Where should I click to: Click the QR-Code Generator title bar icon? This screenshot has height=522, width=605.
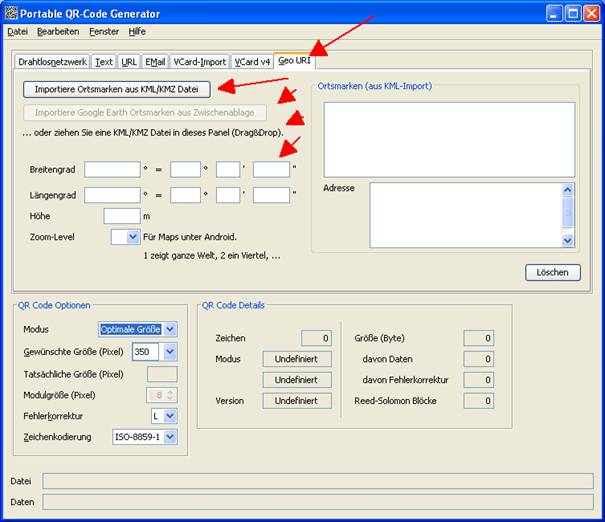[11, 13]
